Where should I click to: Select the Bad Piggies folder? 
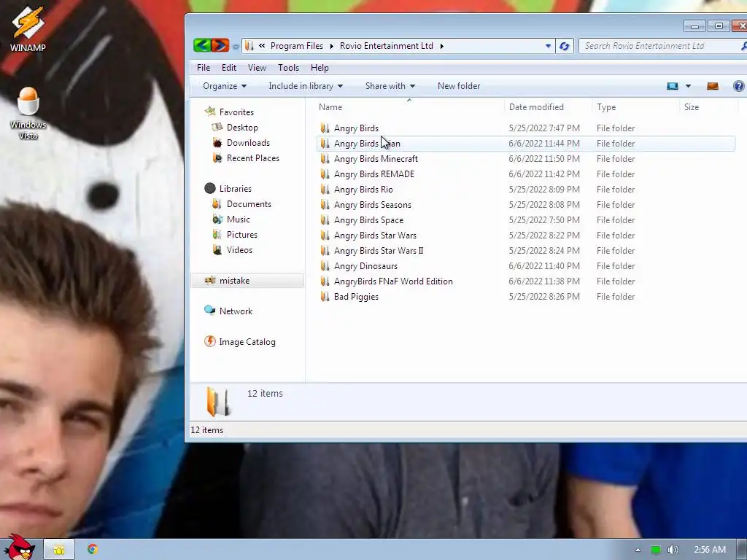(x=356, y=297)
